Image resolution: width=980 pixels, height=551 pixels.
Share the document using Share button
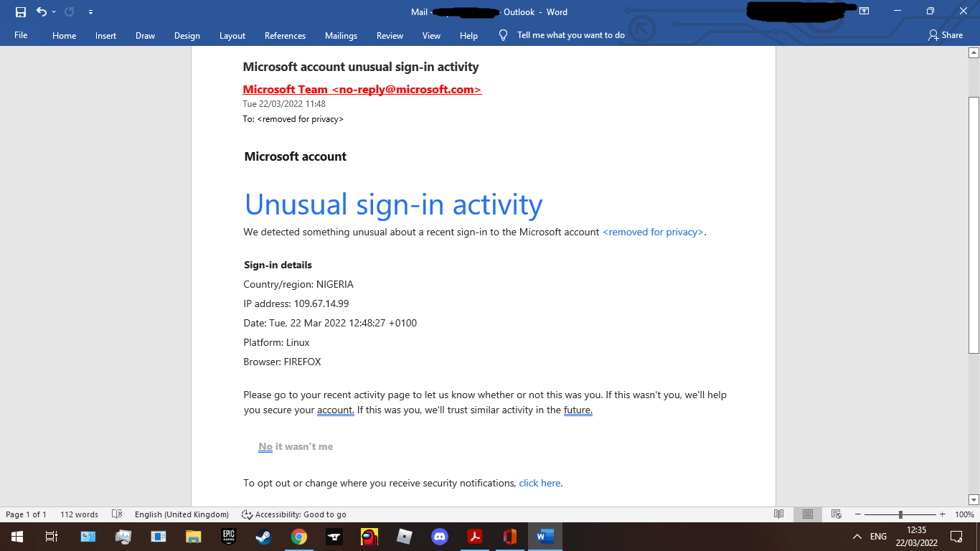coord(946,35)
